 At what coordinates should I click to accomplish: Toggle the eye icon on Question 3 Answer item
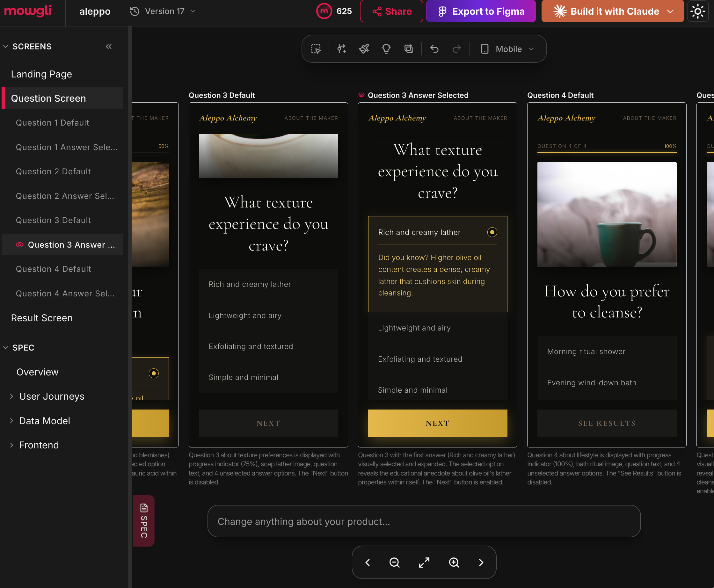20,244
